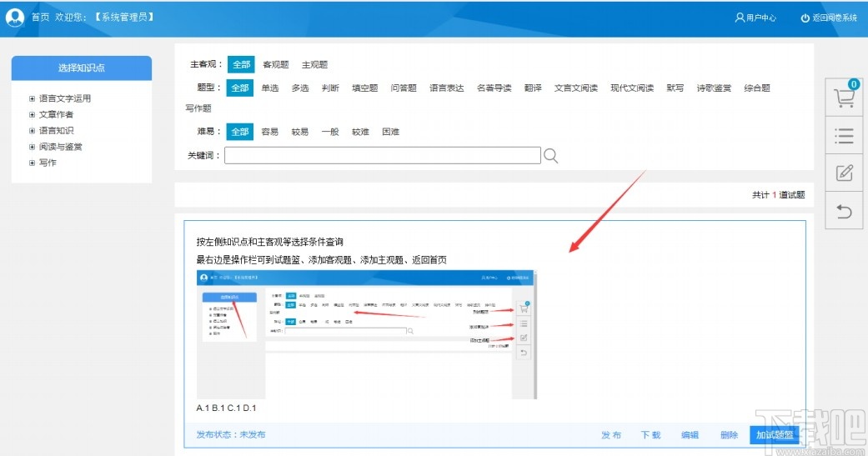The image size is (868, 456).
Task: Select 阅读与鉴赏 knowledge point
Action: pos(60,147)
